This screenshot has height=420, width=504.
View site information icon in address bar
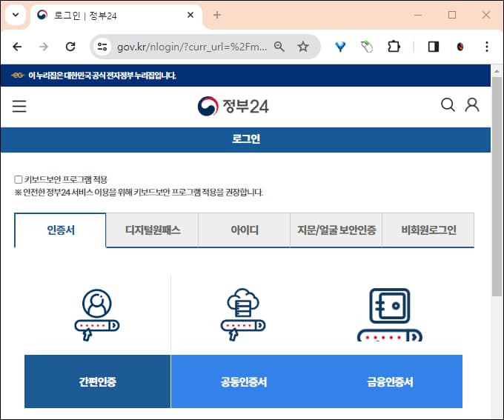102,47
